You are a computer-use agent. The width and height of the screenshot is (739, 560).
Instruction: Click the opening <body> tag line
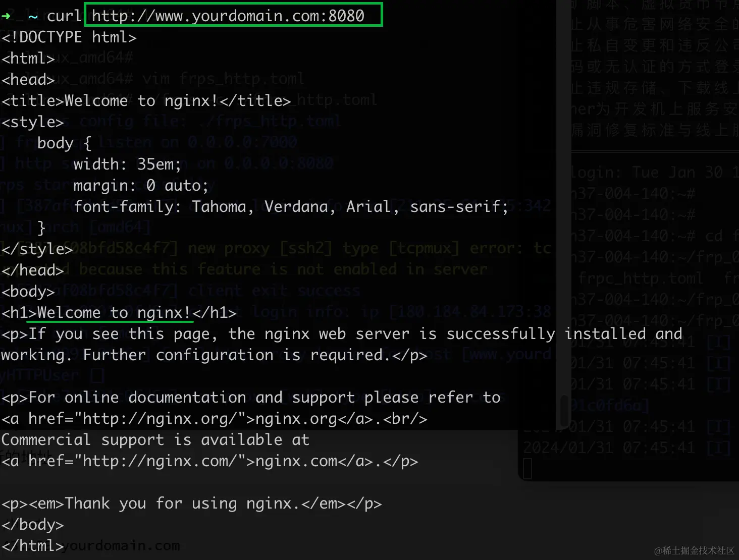coord(28,292)
